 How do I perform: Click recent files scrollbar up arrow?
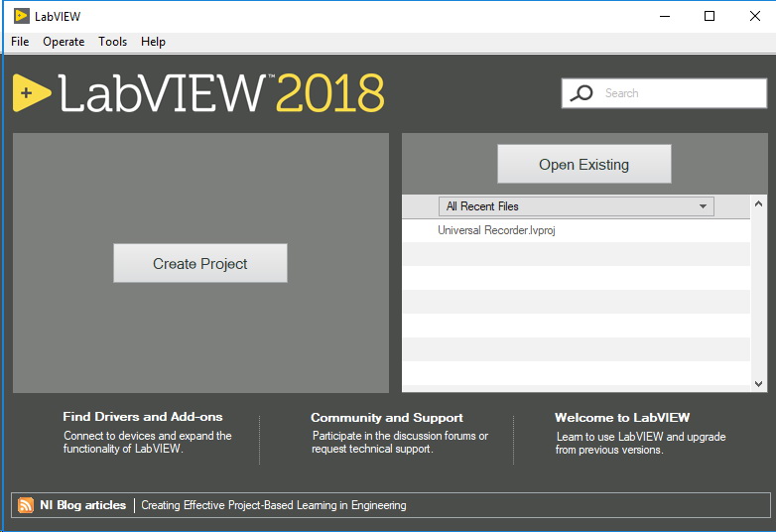click(x=758, y=203)
